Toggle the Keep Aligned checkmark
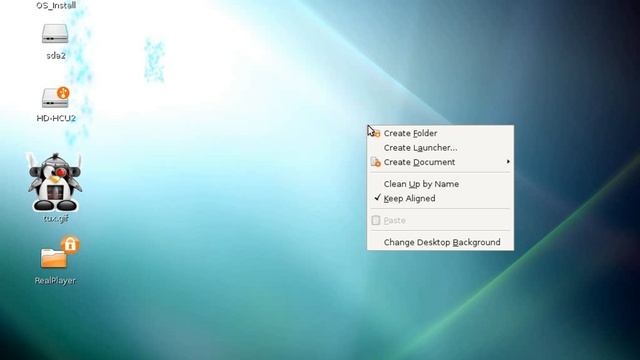This screenshot has width=640, height=360. pos(378,198)
